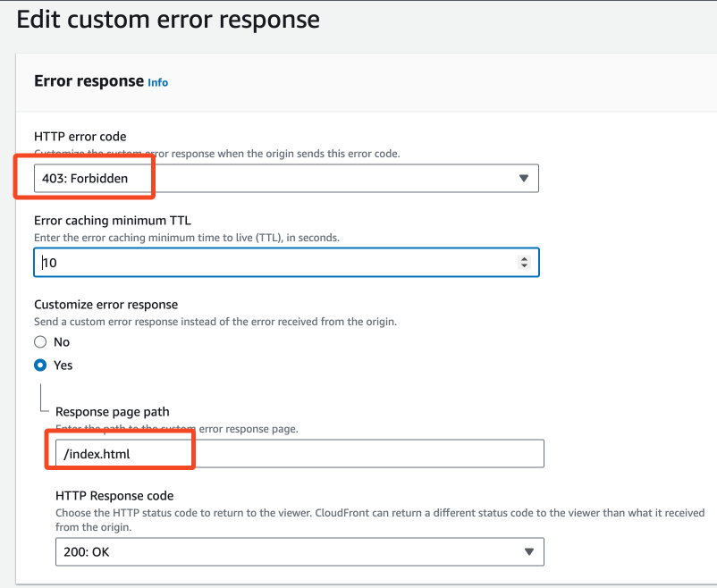
Task: Select the Yes radio button
Action: (x=40, y=365)
